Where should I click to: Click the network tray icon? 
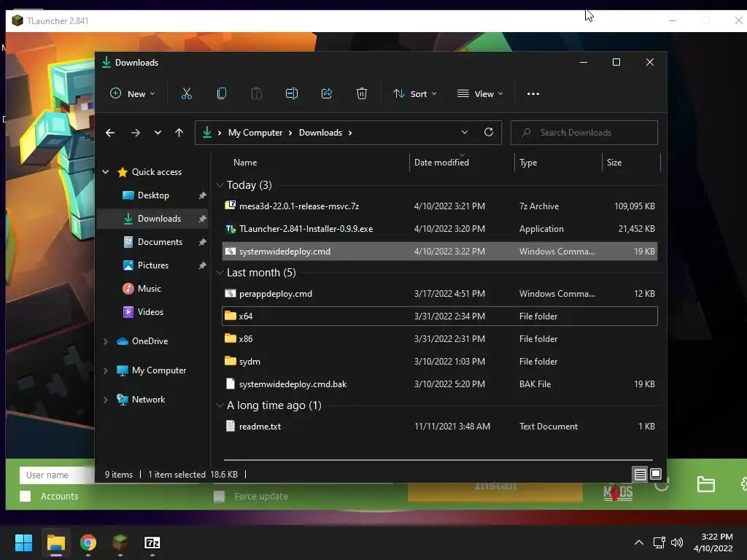click(659, 542)
